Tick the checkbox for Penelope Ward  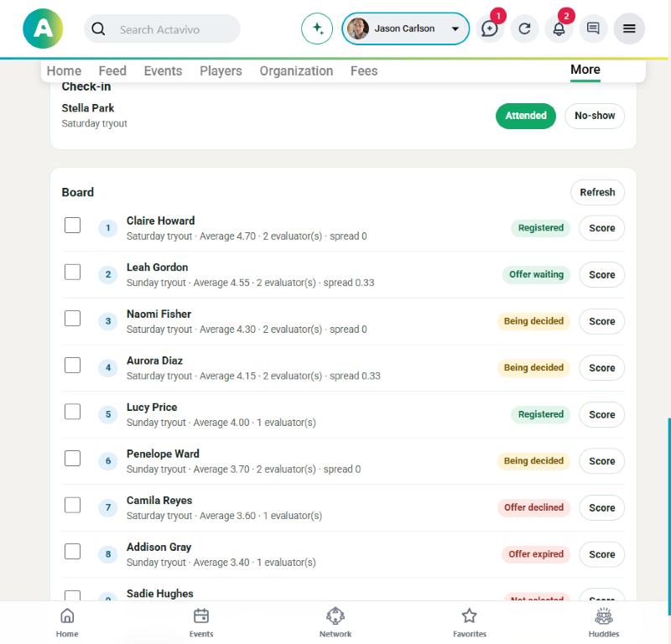tap(72, 459)
